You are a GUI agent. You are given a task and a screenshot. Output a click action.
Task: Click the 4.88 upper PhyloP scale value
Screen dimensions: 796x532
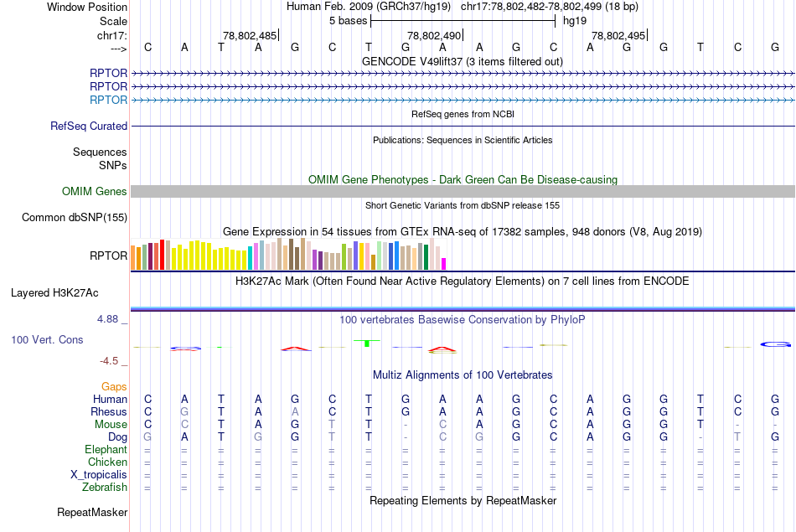click(x=107, y=319)
